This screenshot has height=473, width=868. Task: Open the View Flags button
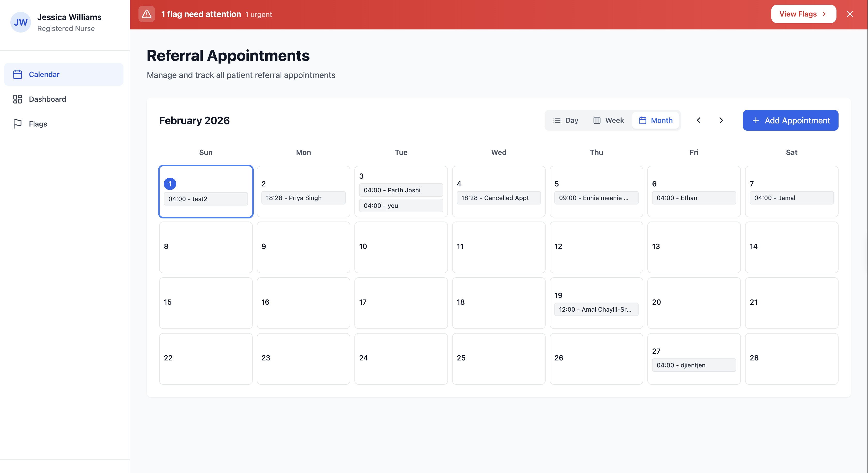click(803, 14)
